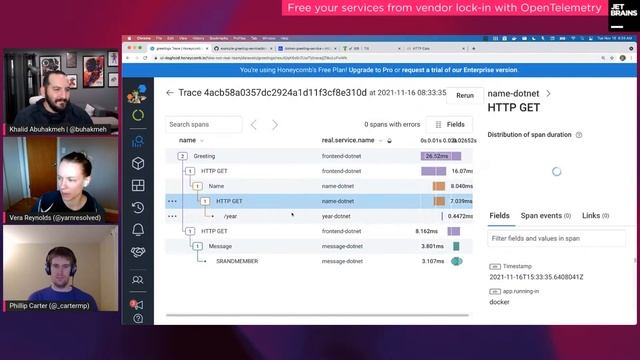Image resolution: width=640 pixels, height=360 pixels.
Task: Click the help icon beside Distribution of span duration
Action: tap(579, 135)
